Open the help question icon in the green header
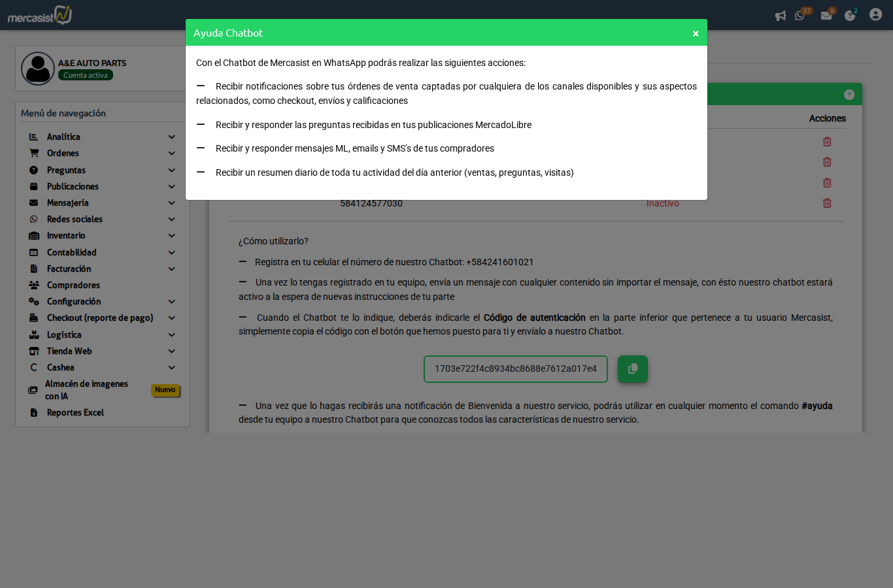Screen dimensions: 893x588 click(x=849, y=94)
